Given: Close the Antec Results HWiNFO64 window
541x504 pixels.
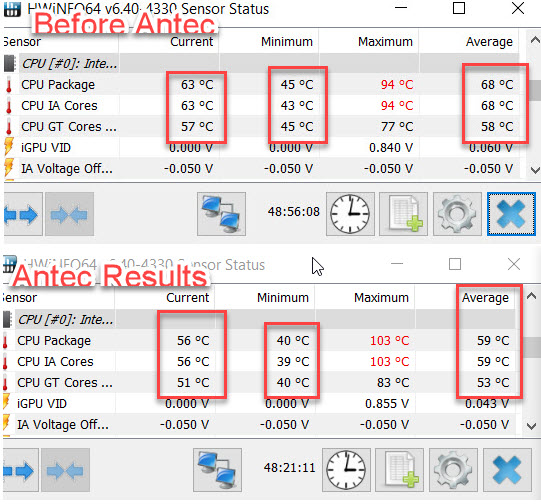Looking at the screenshot, I should click(514, 264).
